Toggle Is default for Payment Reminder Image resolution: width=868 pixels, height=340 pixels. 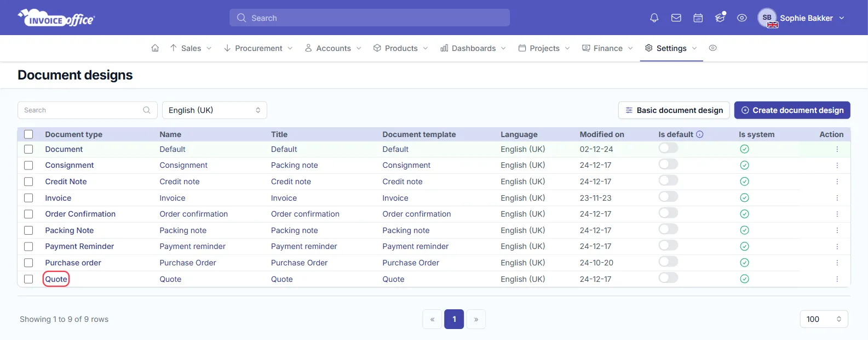tap(668, 245)
